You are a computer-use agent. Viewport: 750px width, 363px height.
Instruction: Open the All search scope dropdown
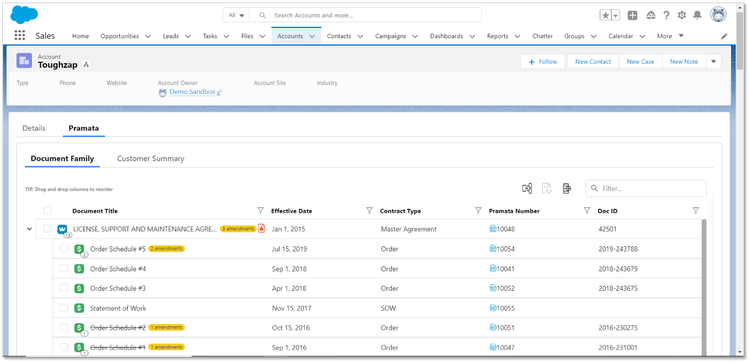236,15
